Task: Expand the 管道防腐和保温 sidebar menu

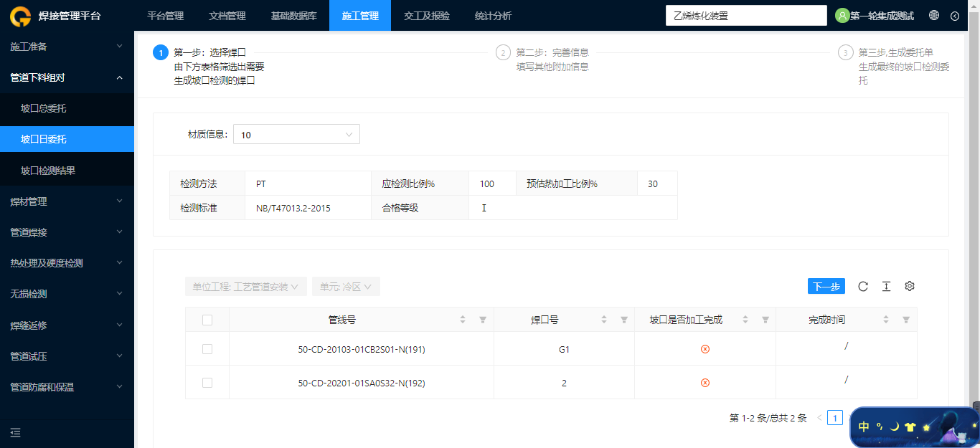Action: [67, 387]
